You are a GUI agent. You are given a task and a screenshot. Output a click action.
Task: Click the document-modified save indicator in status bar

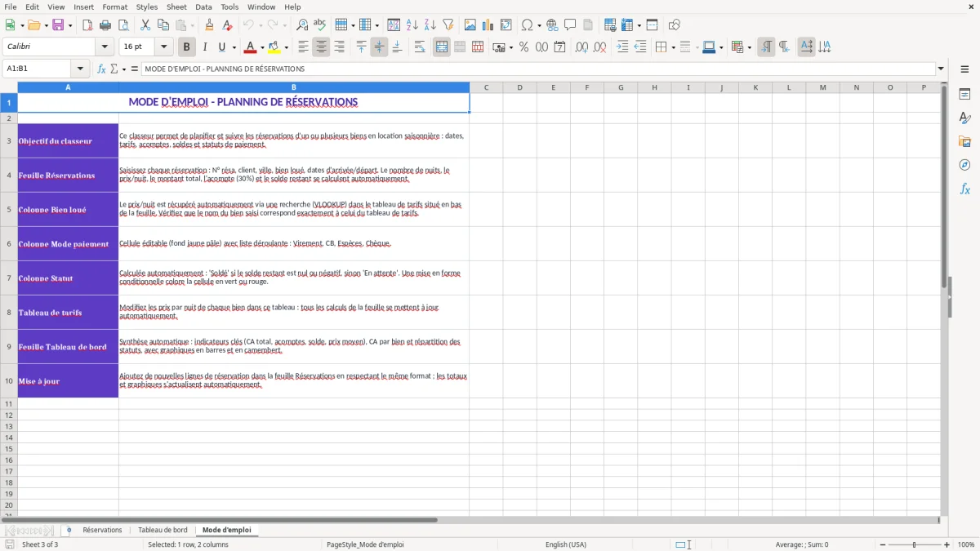10,544
